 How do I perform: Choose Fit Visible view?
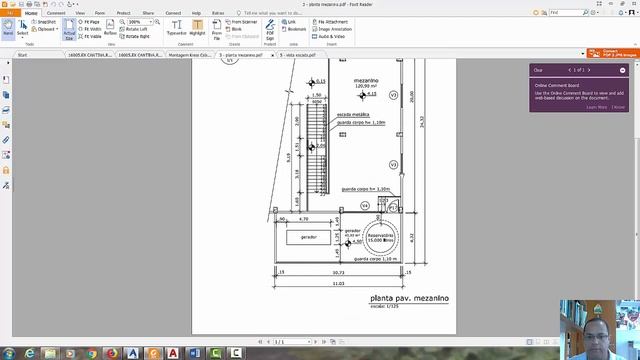point(90,36)
